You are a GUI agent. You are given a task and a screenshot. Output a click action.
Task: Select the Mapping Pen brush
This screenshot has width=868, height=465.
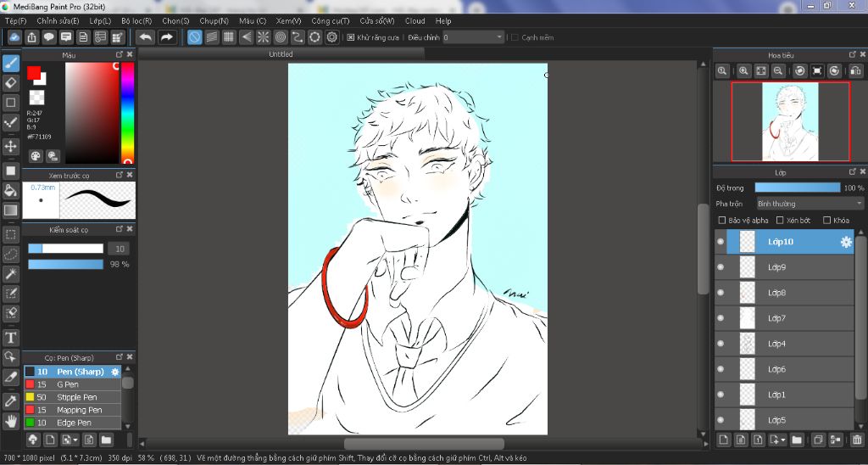coord(72,410)
